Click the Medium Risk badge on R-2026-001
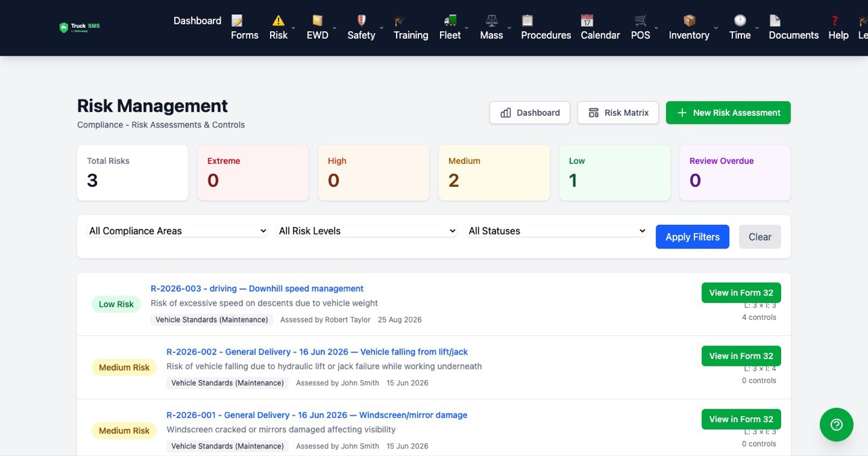Screen dimensions: 868x456 [124, 430]
